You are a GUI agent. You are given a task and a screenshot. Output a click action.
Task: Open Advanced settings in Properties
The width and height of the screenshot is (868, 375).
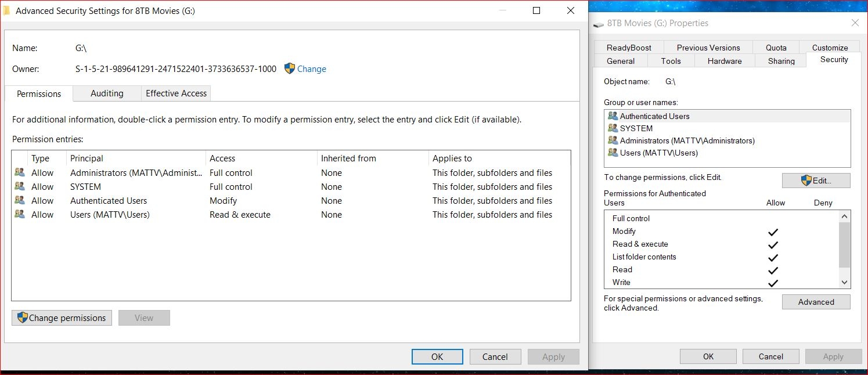click(x=816, y=302)
